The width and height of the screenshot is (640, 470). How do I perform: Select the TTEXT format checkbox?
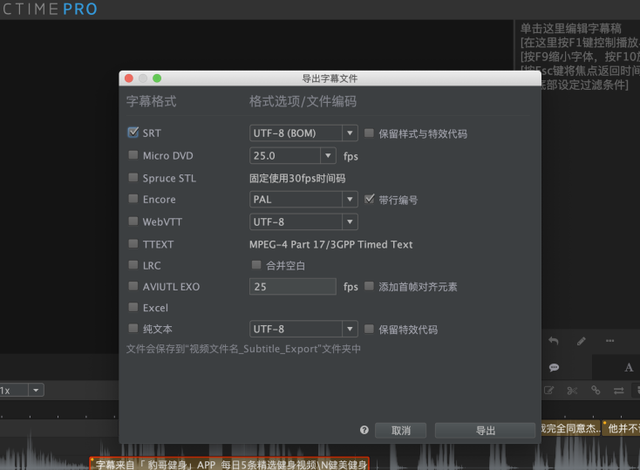coord(133,244)
